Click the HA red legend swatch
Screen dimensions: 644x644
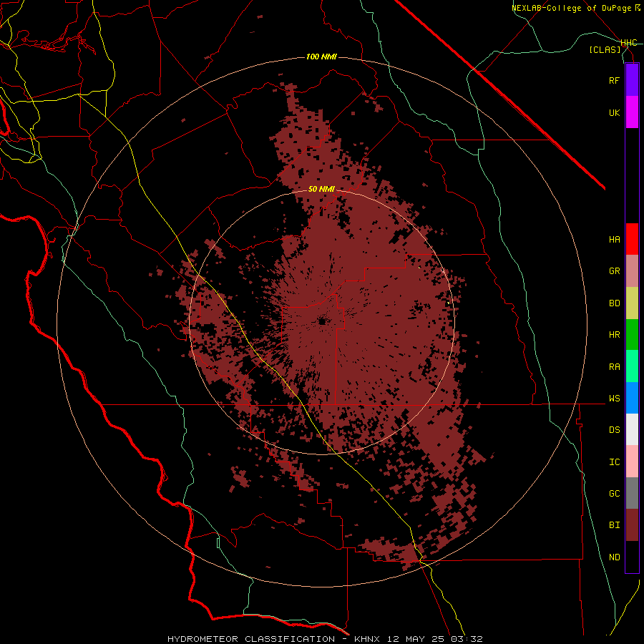tap(632, 239)
